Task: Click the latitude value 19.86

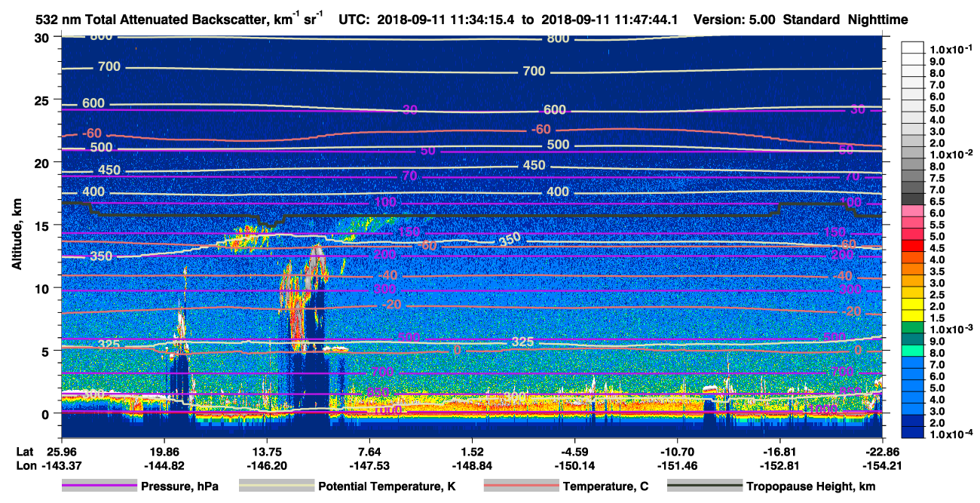Action: 164,451
